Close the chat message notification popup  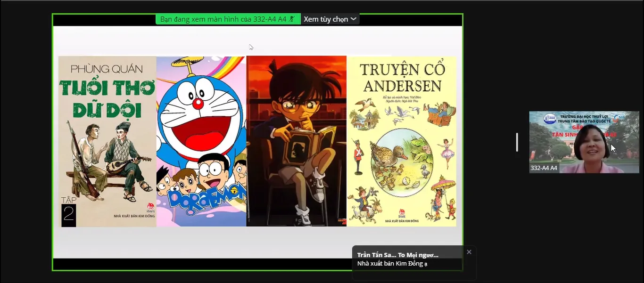pos(469,252)
